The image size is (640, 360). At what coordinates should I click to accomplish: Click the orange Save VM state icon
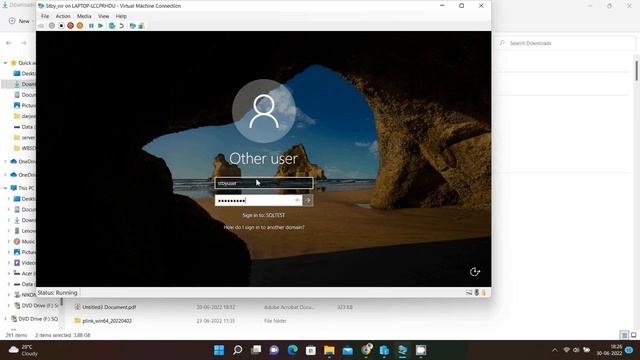80,26
